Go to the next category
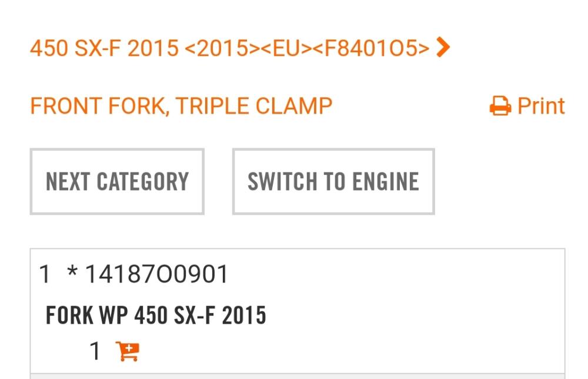 [x=117, y=181]
